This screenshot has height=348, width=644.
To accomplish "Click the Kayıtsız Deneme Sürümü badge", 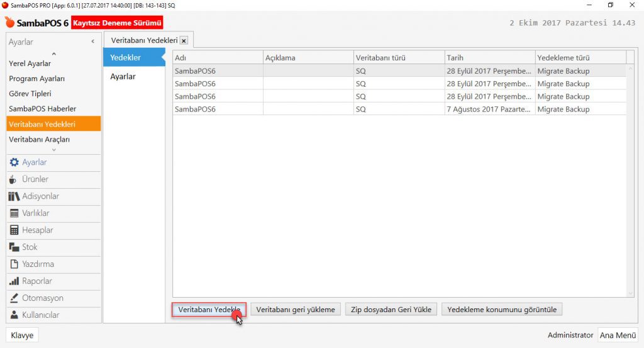I will 117,23.
